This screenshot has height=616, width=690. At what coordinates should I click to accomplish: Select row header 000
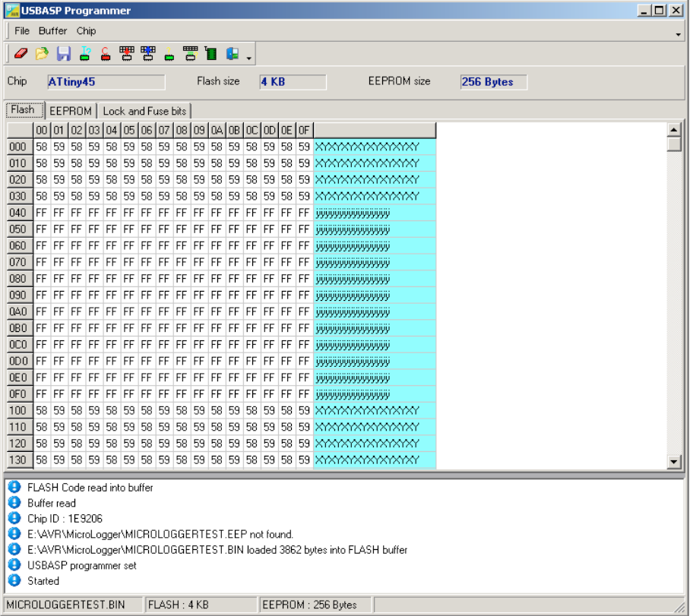tap(19, 147)
